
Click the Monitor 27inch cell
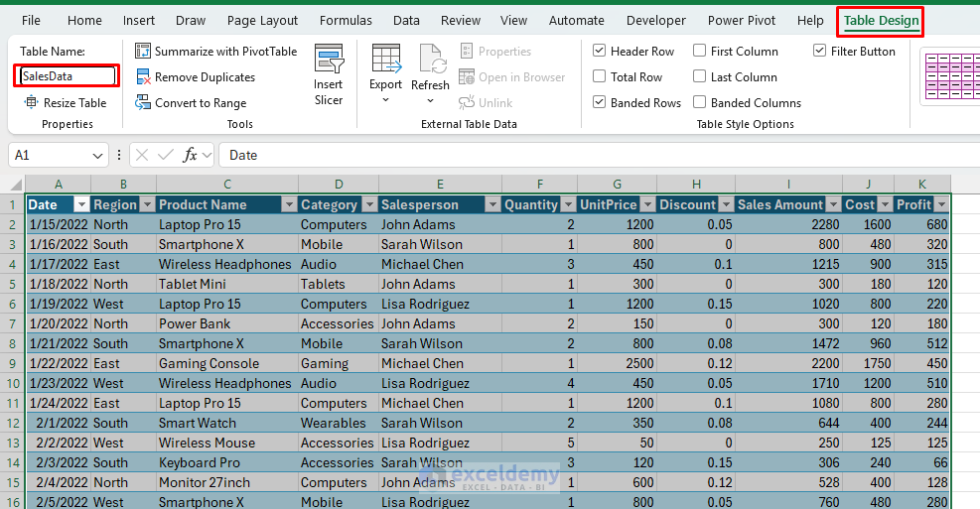(x=226, y=483)
